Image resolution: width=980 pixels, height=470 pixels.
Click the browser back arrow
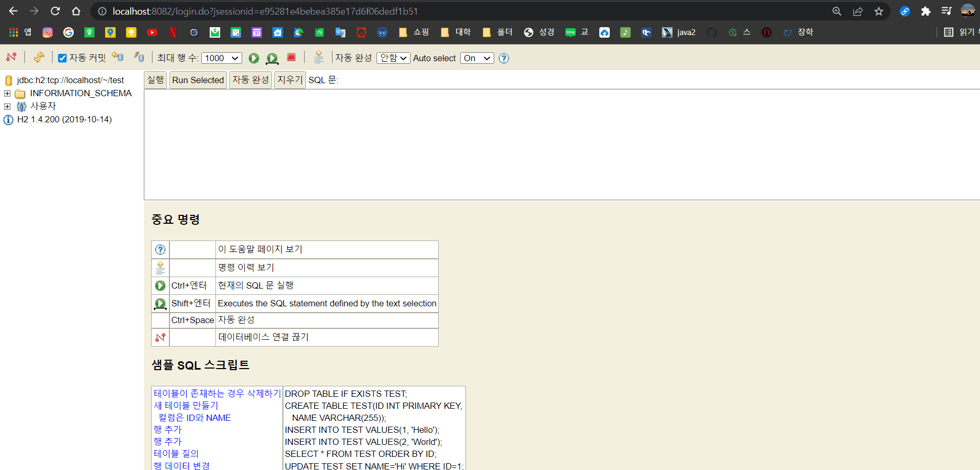14,11
